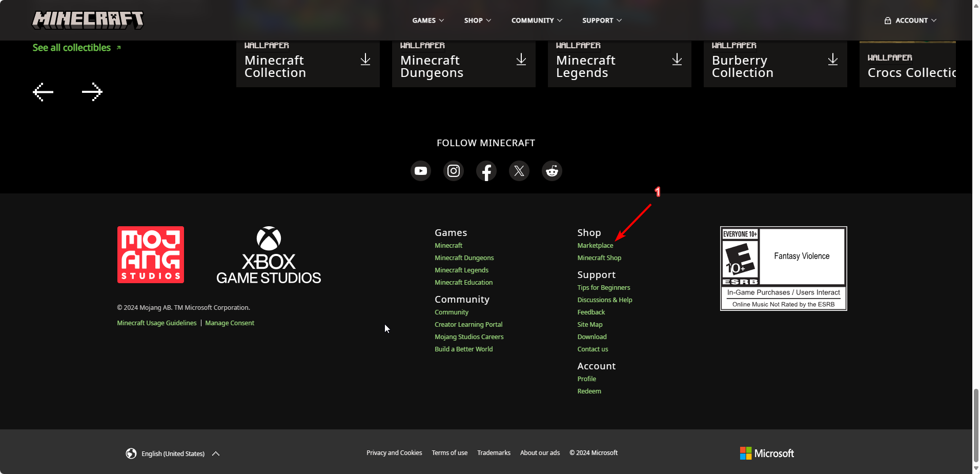Open the Support menu in header
Viewport: 980px width, 474px height.
[x=602, y=21]
